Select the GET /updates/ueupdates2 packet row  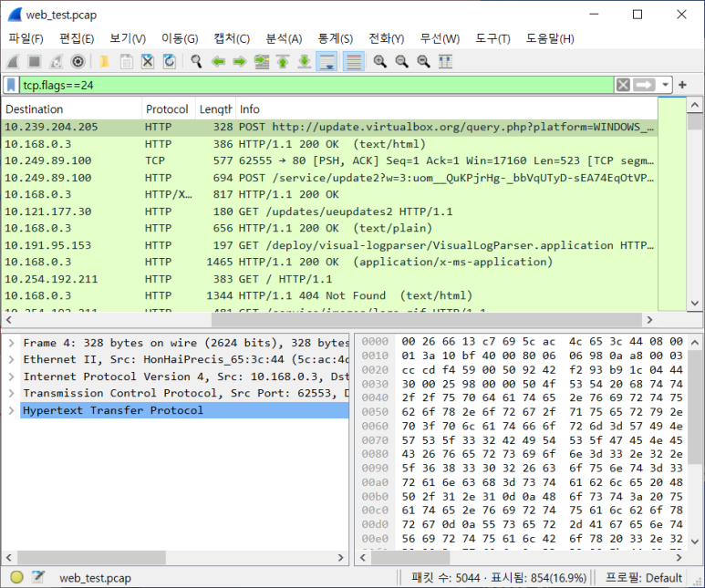click(x=329, y=211)
